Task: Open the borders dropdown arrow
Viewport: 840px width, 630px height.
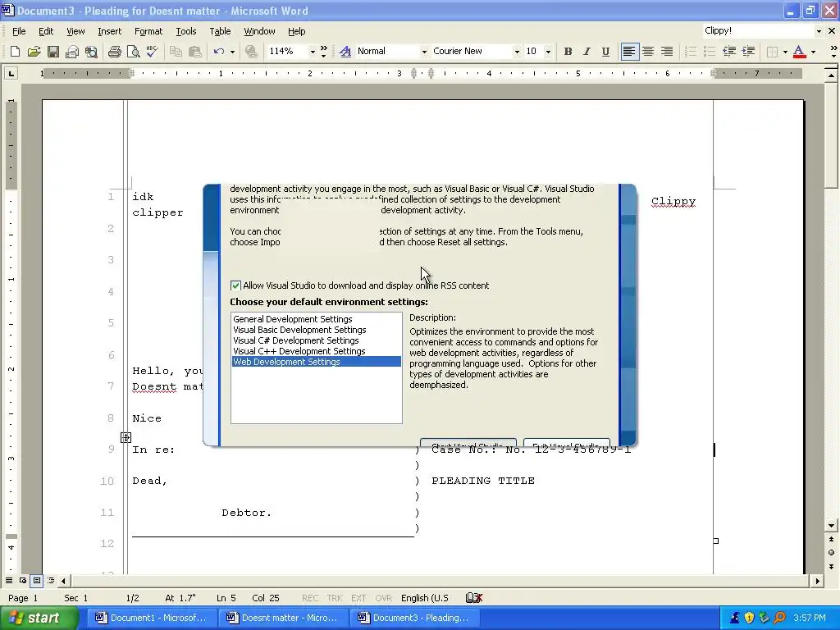Action: [x=785, y=52]
